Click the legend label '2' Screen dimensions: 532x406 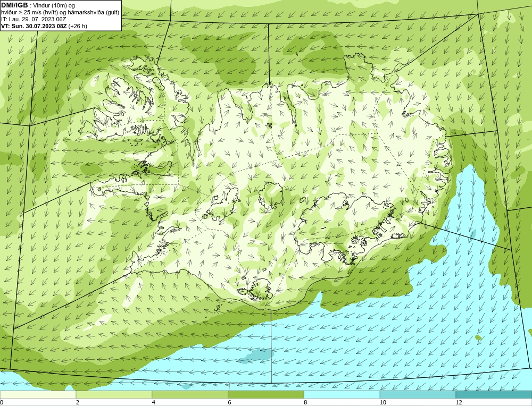[78, 402]
